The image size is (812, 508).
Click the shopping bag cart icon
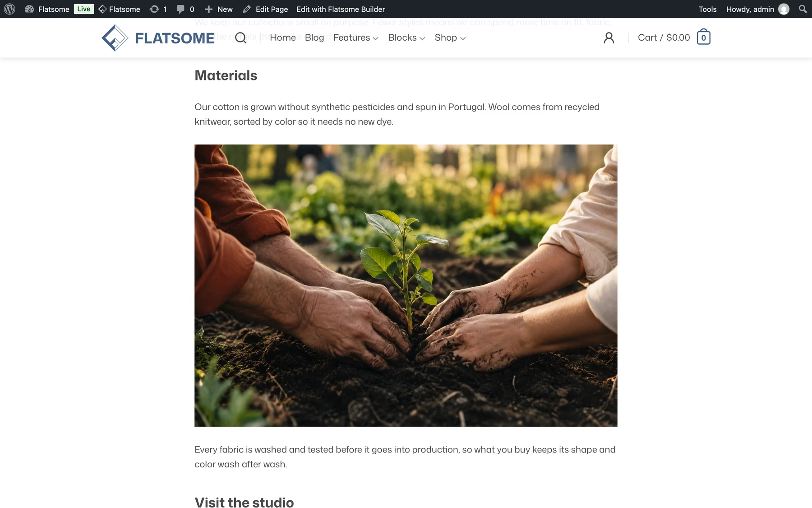coord(704,37)
